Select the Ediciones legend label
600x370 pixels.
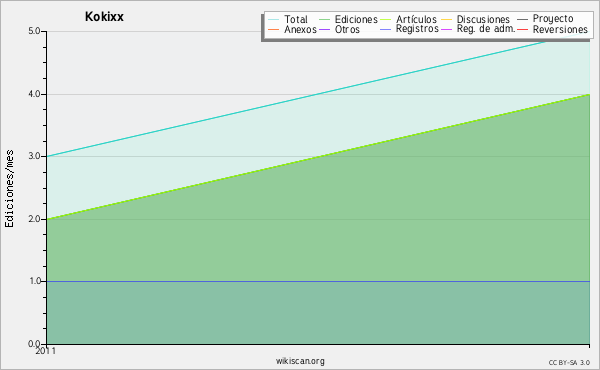356,19
